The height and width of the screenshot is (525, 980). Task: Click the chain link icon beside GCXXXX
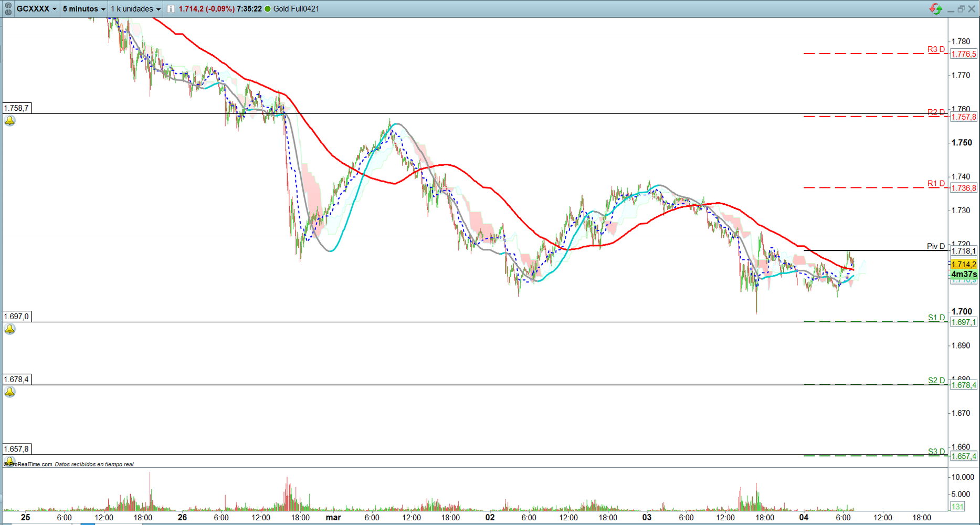point(8,9)
